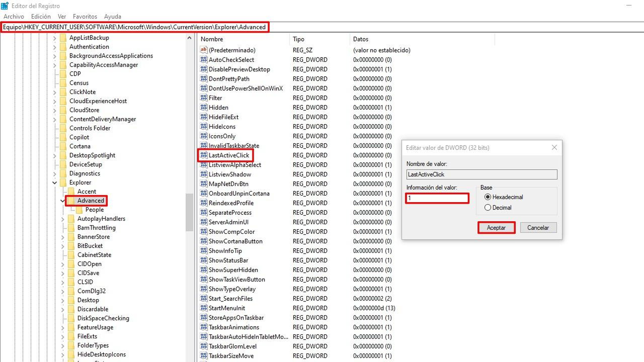Image resolution: width=644 pixels, height=362 pixels.
Task: Click the Cortana folder icon in tree
Action: (x=63, y=146)
